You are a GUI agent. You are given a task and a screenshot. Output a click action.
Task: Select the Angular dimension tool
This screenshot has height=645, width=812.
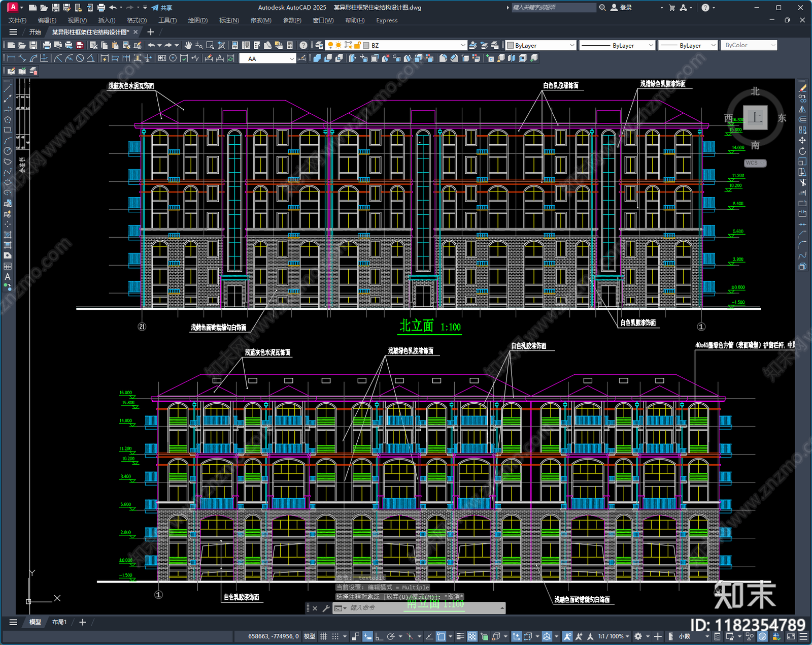pyautogui.click(x=90, y=58)
